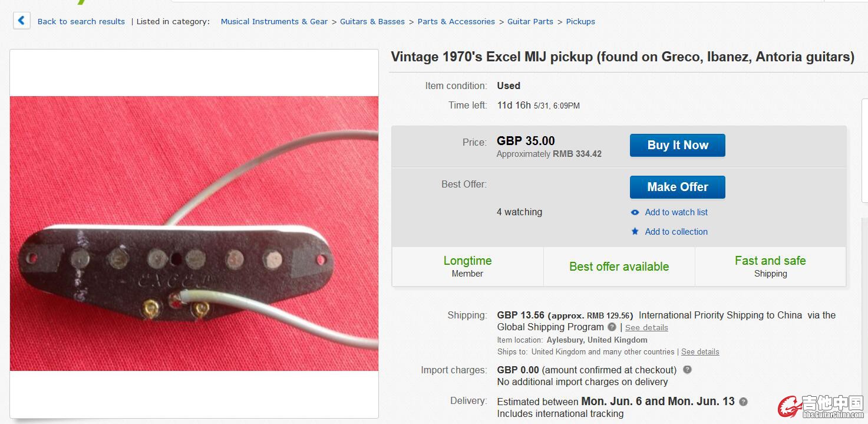Click help icon next to Global Shipping Program
The image size is (868, 424).
pyautogui.click(x=612, y=327)
